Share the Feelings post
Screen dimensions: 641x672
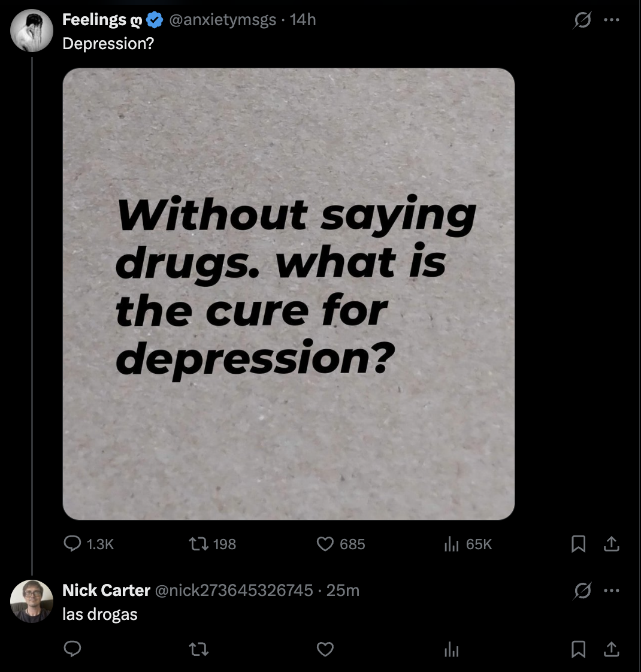[611, 544]
